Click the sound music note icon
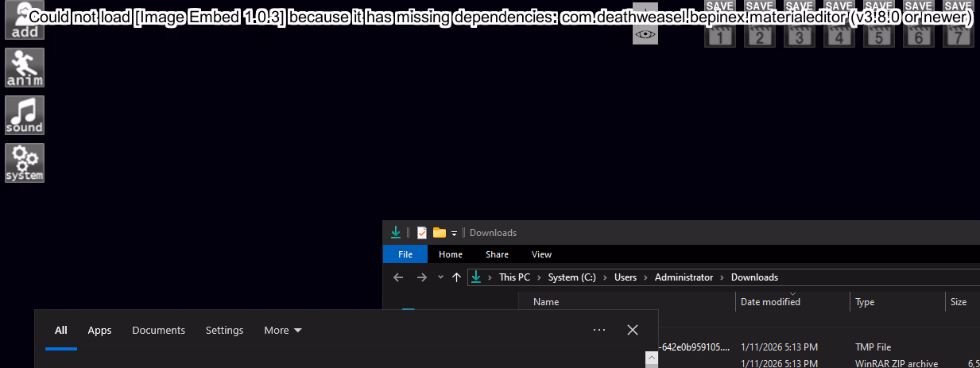 (24, 115)
